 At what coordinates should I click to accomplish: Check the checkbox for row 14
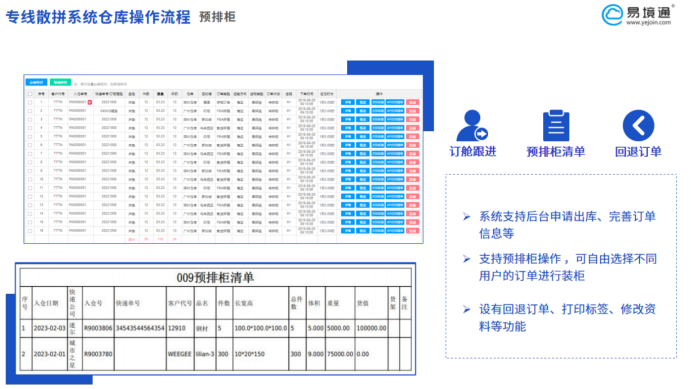pyautogui.click(x=30, y=214)
